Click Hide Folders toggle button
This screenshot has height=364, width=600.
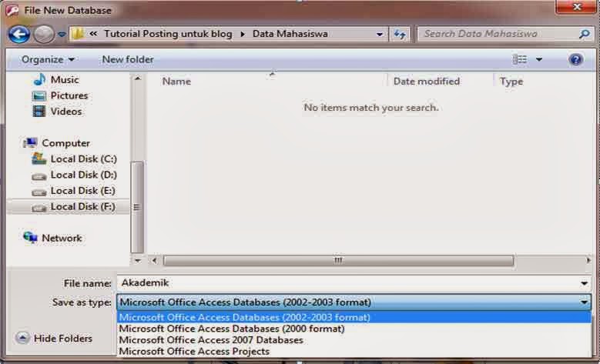click(55, 339)
